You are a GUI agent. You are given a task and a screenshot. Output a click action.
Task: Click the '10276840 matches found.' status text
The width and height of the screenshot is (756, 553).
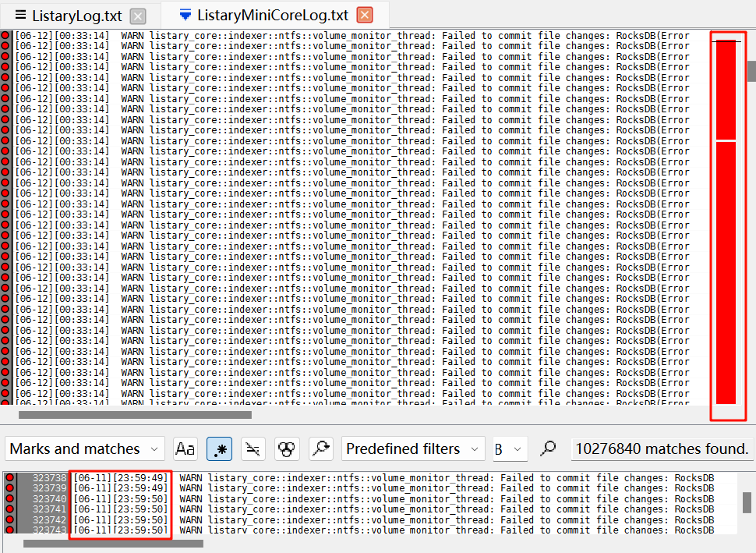point(661,448)
